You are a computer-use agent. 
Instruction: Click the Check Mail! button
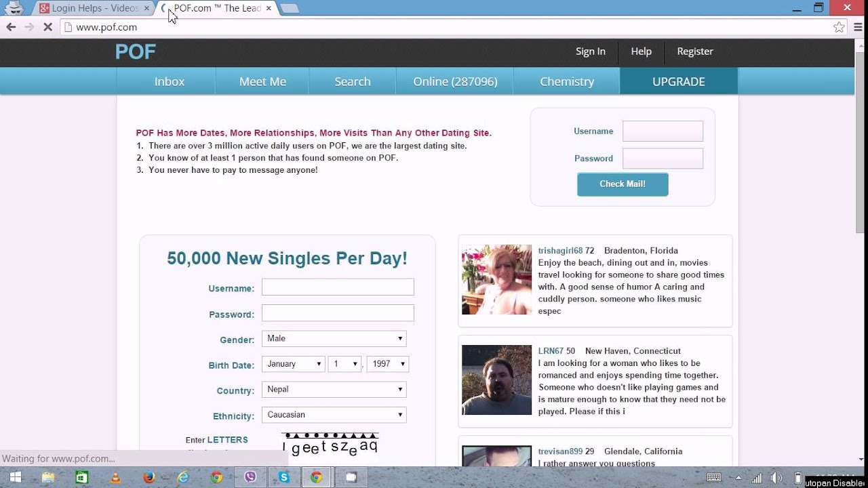pyautogui.click(x=623, y=184)
